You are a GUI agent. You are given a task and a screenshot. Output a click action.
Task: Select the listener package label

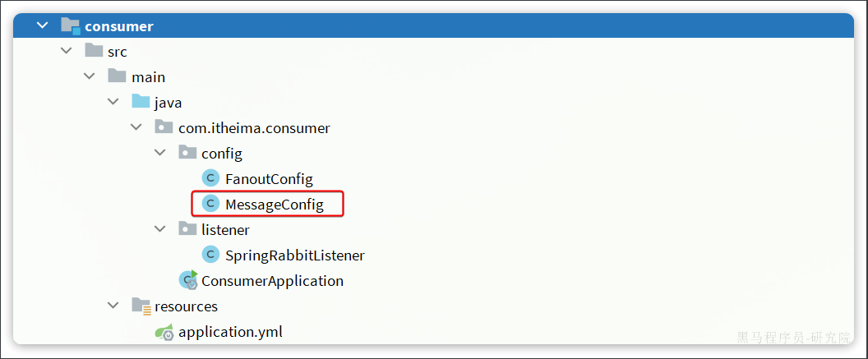(x=225, y=229)
